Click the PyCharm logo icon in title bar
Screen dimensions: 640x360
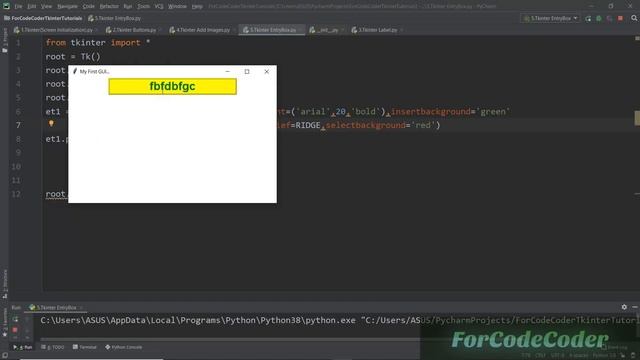(x=6, y=6)
